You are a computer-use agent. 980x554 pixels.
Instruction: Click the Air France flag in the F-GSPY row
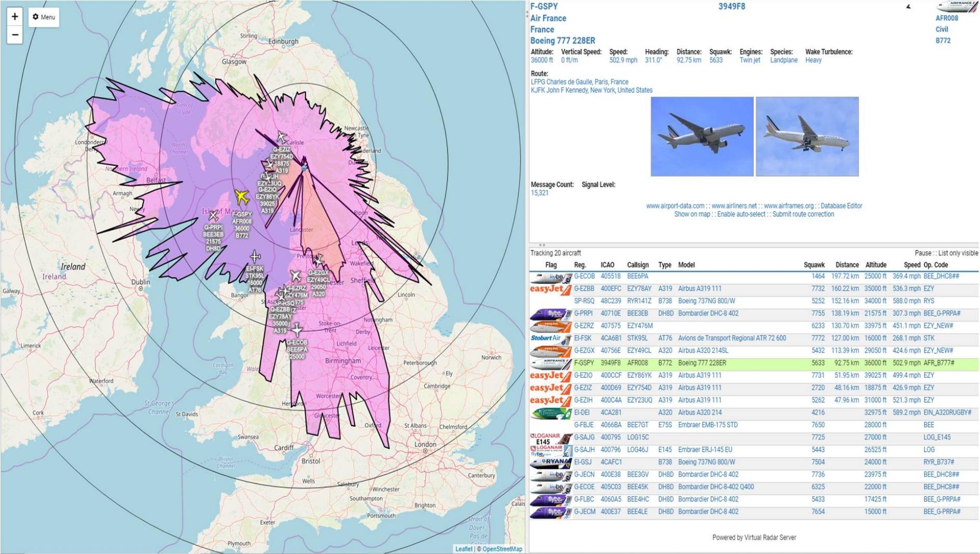(550, 363)
